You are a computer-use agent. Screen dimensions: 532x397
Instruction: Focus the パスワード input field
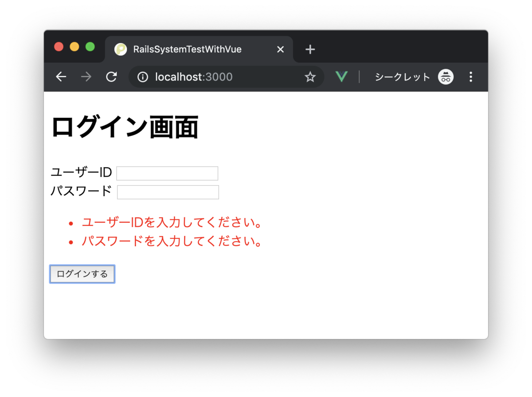pos(168,192)
